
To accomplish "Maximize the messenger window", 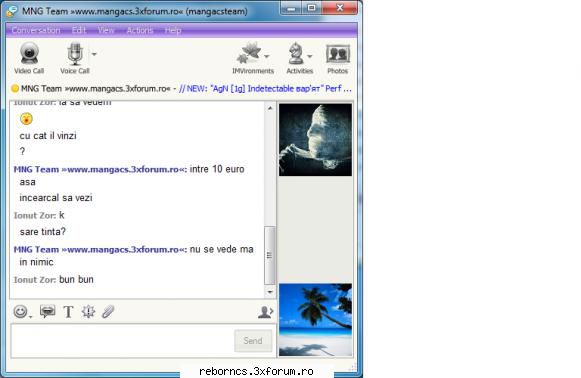I will tap(312, 8).
